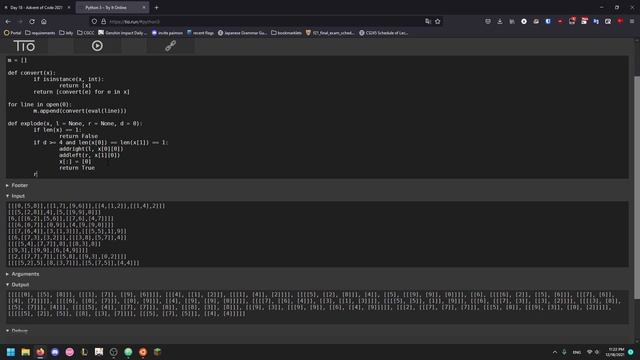Image resolution: width=640 pixels, height=360 pixels.
Task: Reload the current page
Action: pos(32,21)
